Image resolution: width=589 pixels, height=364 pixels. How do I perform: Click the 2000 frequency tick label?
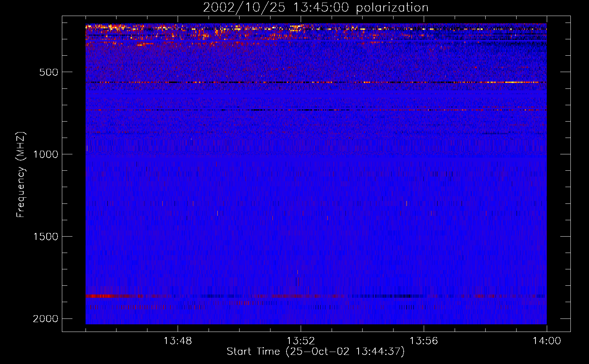46,319
